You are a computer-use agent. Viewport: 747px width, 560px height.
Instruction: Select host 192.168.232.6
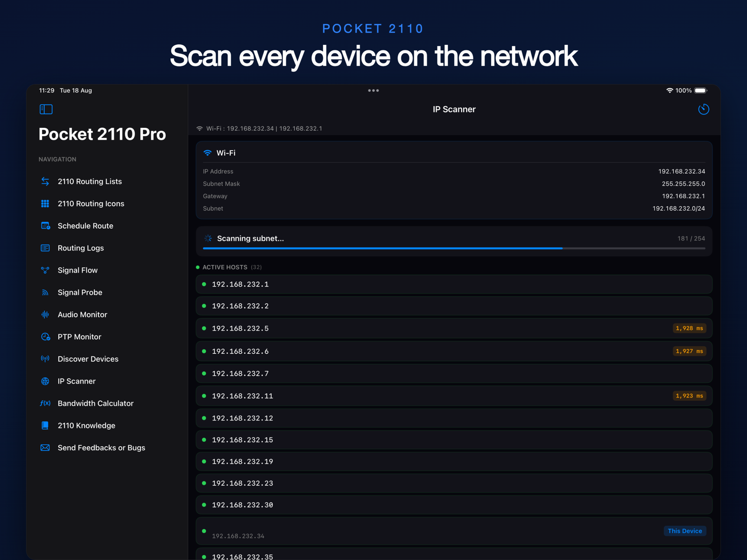pyautogui.click(x=454, y=351)
